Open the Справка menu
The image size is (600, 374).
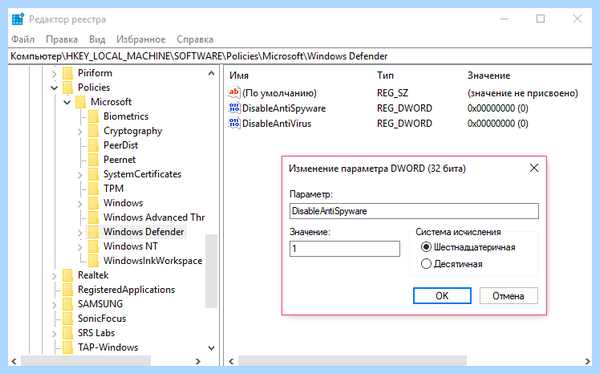click(x=195, y=39)
